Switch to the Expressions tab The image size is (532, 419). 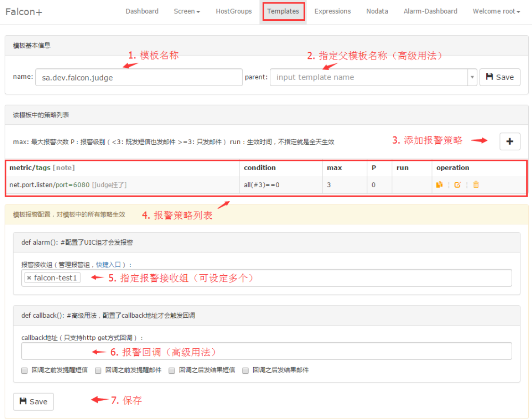[332, 11]
